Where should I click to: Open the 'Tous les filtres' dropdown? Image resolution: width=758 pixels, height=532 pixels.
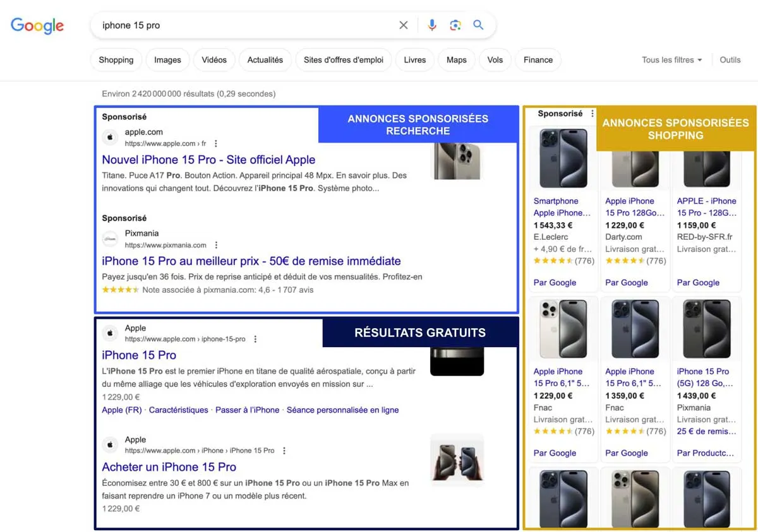(x=671, y=59)
